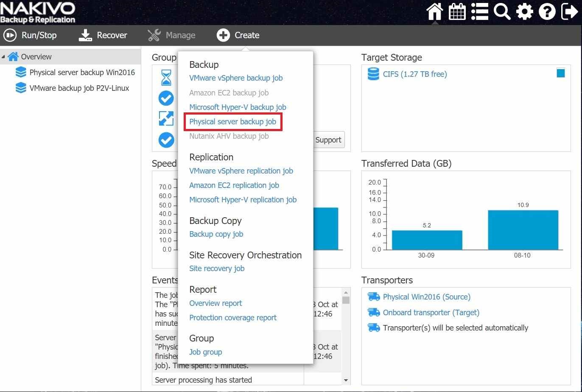
Task: Open the Calendar view icon
Action: coord(457,11)
